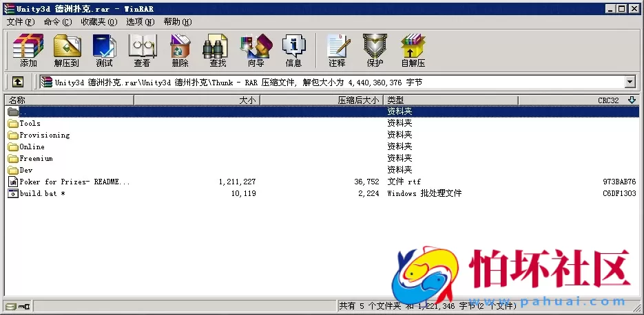
Task: Show archive Info (信息) icon
Action: coord(293,50)
